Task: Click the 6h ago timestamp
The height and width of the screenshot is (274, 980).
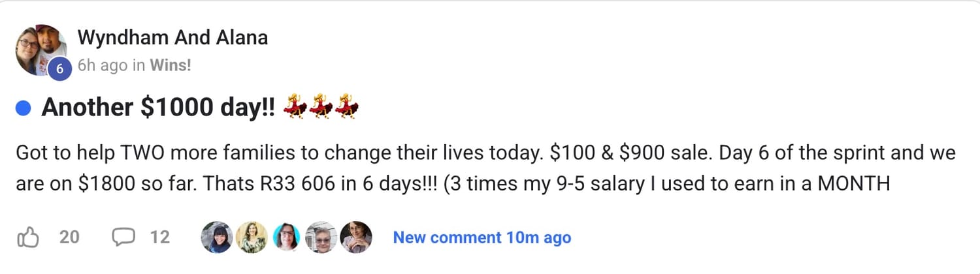Action: pyautogui.click(x=102, y=66)
